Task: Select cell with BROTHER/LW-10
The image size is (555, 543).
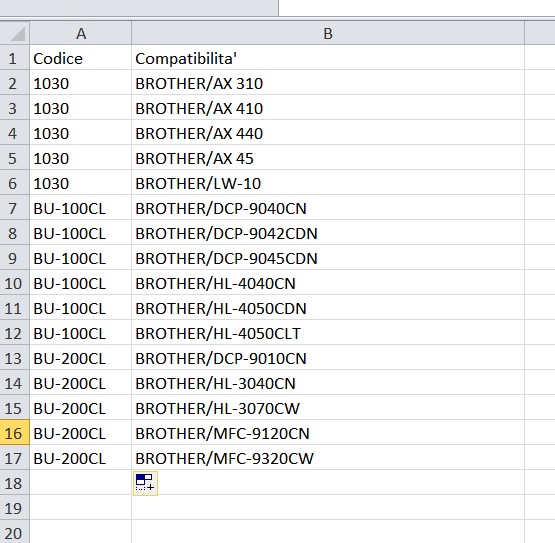Action: [x=328, y=183]
